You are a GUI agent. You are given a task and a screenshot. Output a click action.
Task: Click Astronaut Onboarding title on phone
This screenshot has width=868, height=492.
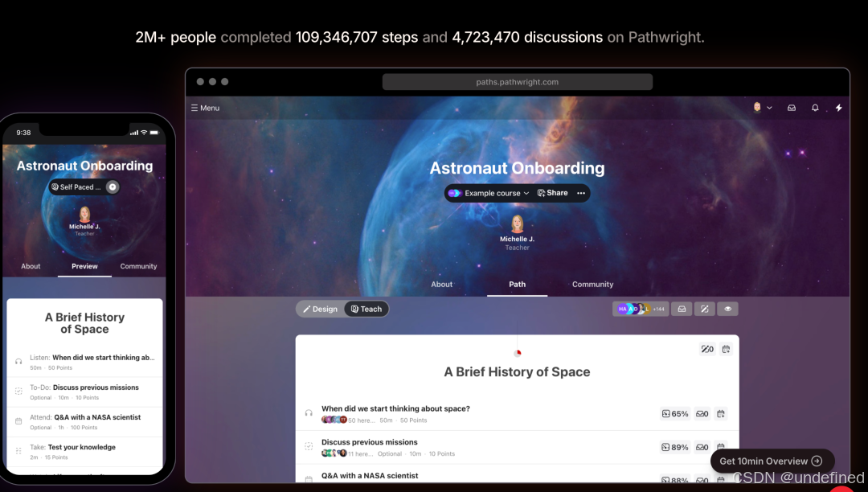pyautogui.click(x=84, y=166)
